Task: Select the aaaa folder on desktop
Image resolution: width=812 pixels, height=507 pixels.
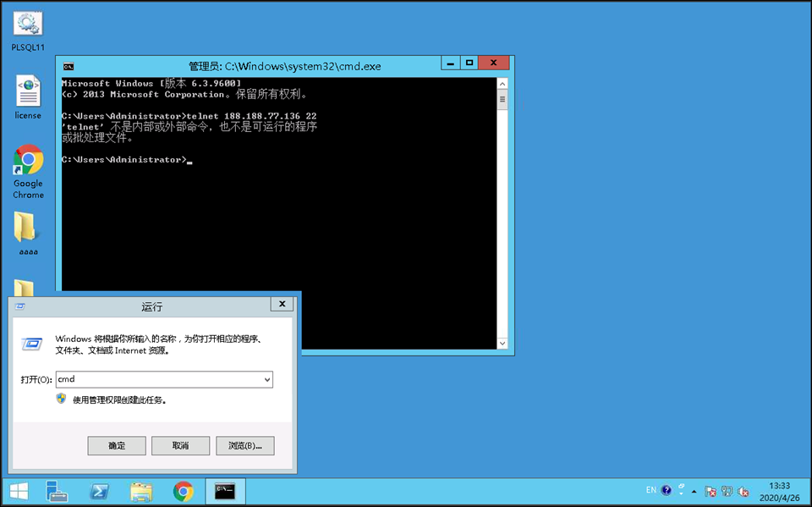Action: (28, 232)
